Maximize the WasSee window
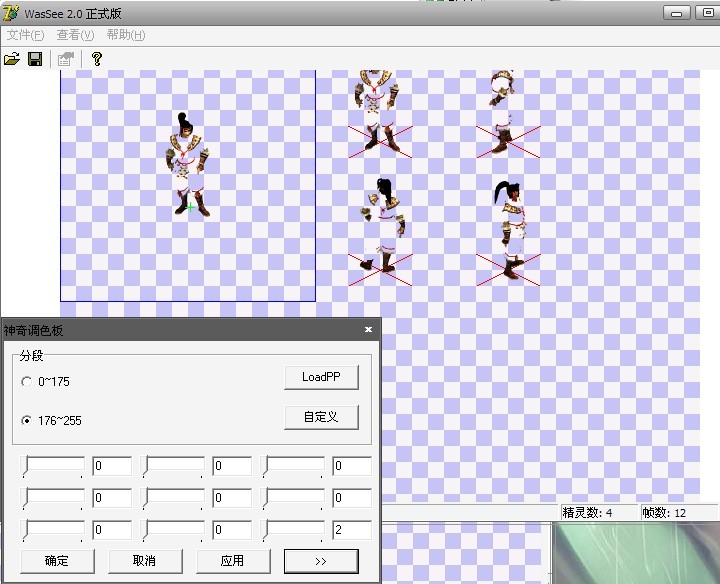This screenshot has width=720, height=584. [707, 13]
